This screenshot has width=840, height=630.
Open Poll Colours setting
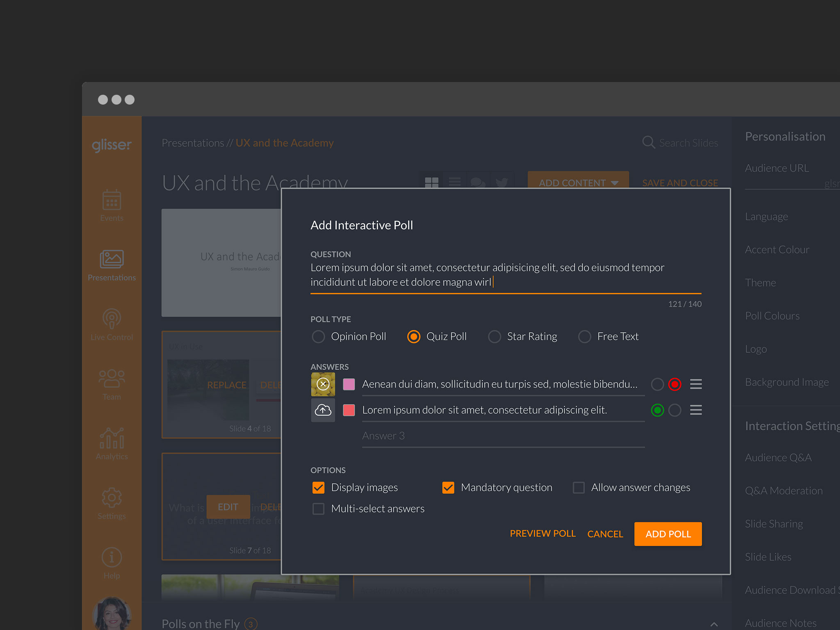(772, 316)
